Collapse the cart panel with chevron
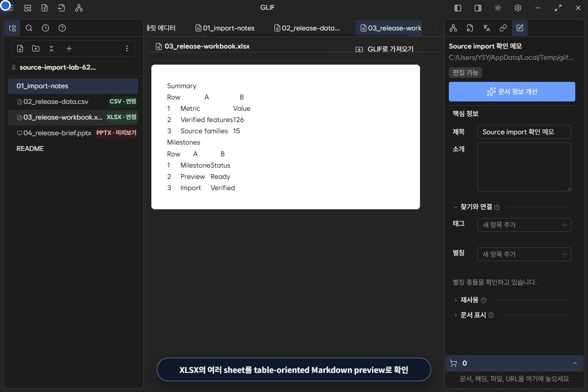 point(575,363)
